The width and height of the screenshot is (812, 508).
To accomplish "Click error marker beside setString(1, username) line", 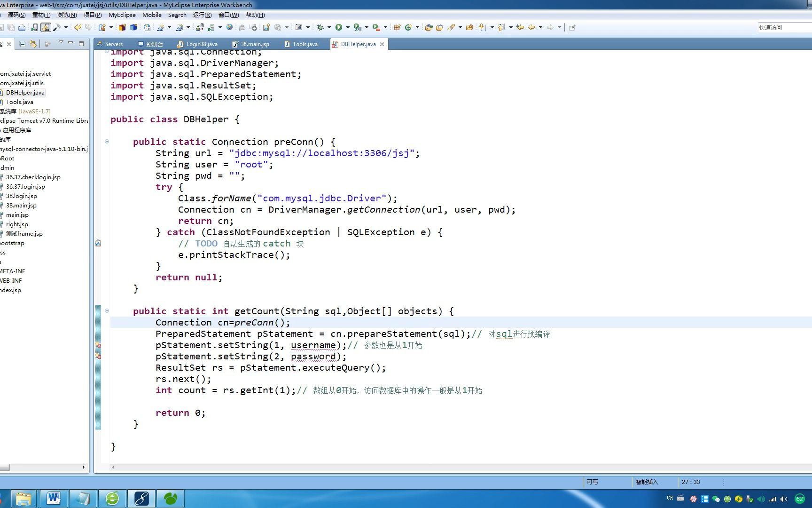I will pyautogui.click(x=98, y=345).
